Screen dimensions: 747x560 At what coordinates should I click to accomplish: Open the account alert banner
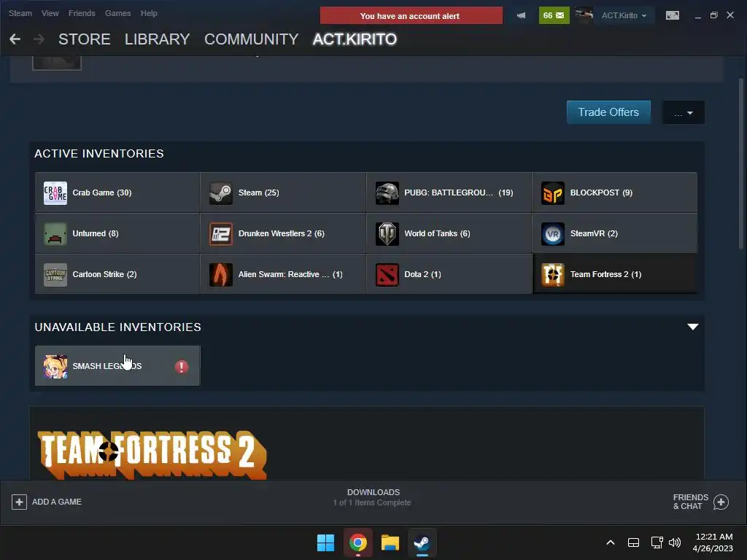click(x=411, y=16)
